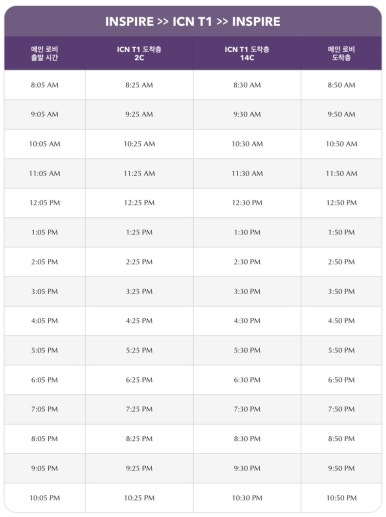Click the INSPIRE >> ICN T1 >> INSPIRE title
The width and height of the screenshot is (386, 517).
point(193,22)
